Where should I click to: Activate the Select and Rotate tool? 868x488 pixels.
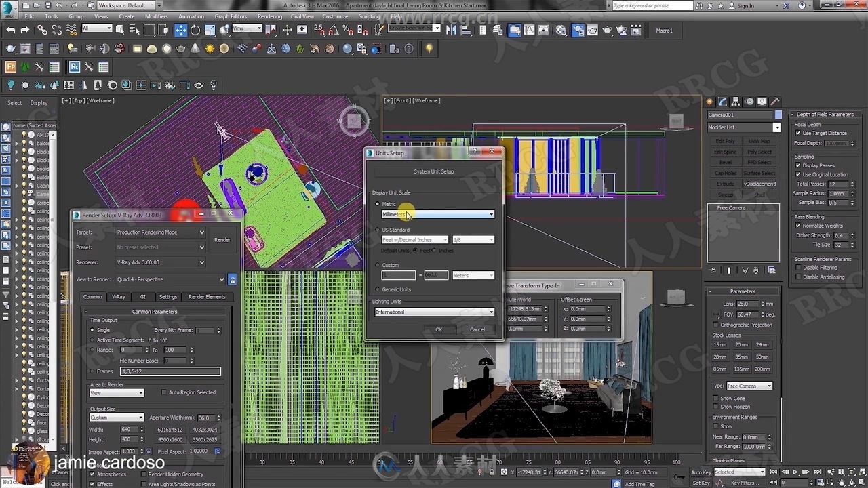195,30
